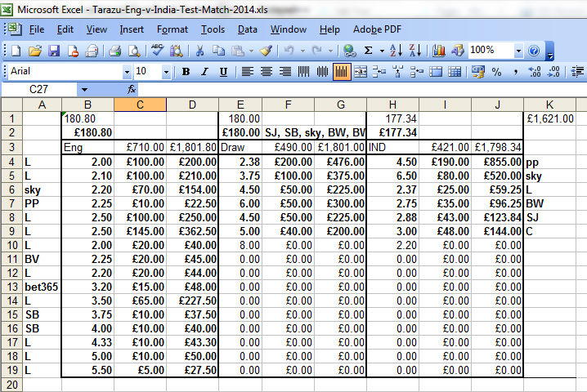Select the Format Painter brush
Screen dimensions: 587x392
click(x=266, y=51)
